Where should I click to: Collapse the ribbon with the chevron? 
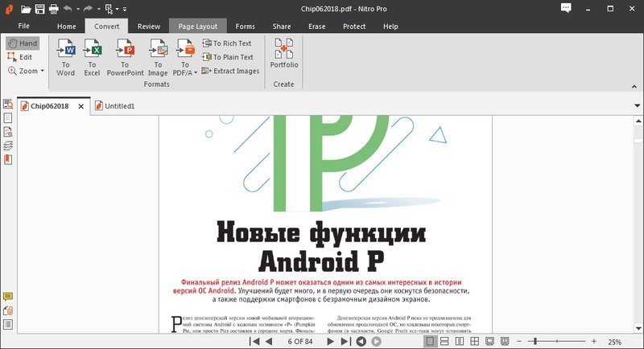tap(634, 87)
